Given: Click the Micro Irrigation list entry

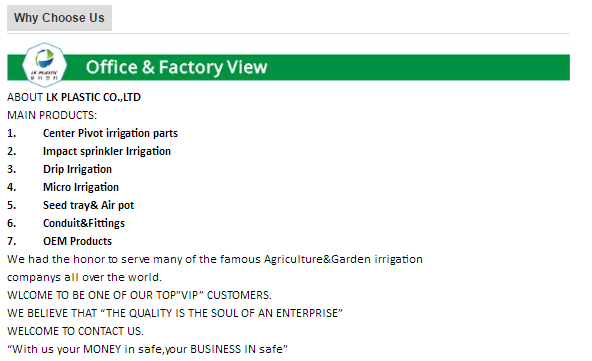Looking at the screenshot, I should point(81,187).
